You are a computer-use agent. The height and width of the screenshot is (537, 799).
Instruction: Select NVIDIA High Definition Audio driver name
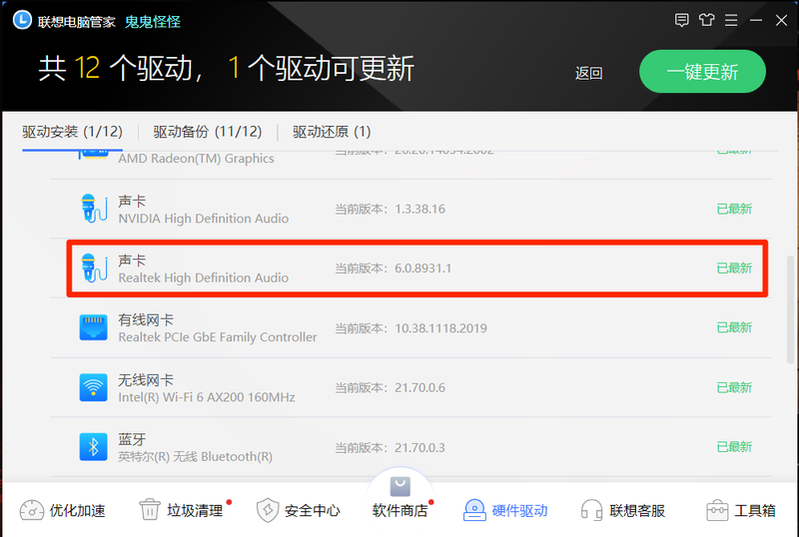(203, 219)
